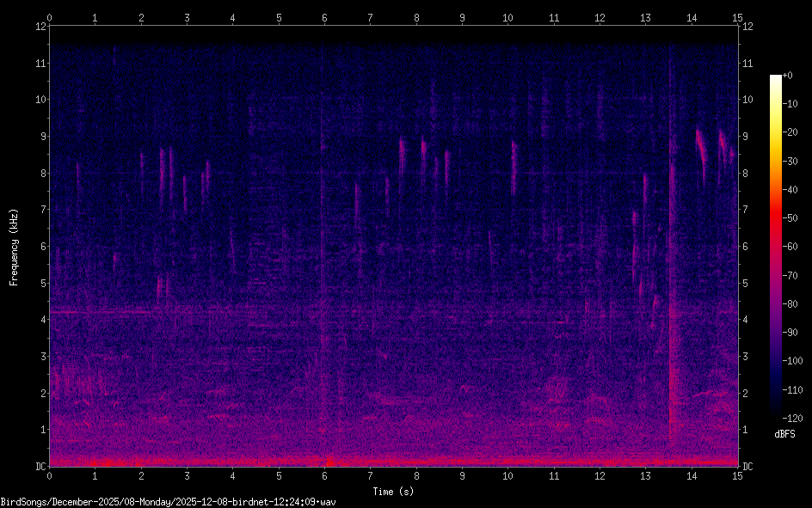Click the "Time (s)" axis label
Viewport: 812px width, 508px height.
393,492
